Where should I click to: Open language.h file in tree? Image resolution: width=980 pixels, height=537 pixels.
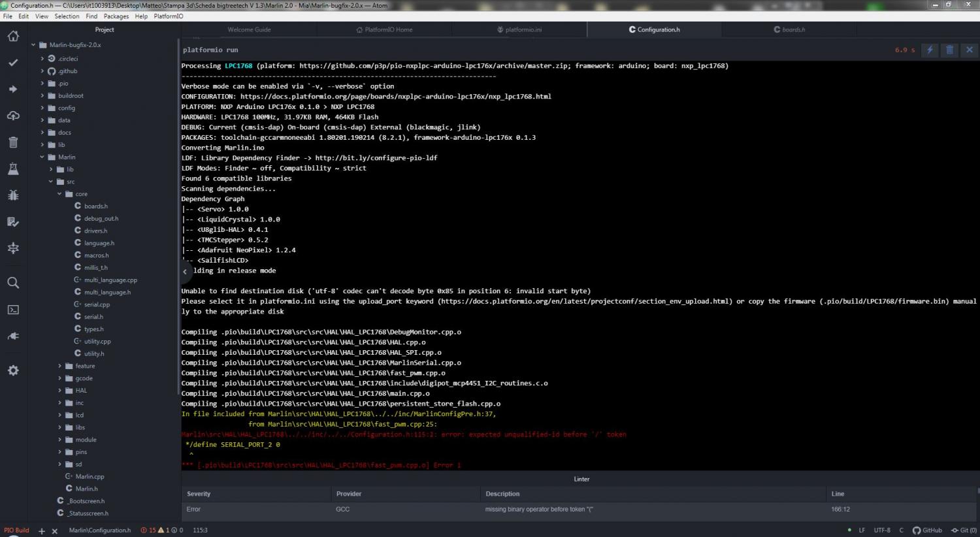pyautogui.click(x=99, y=243)
